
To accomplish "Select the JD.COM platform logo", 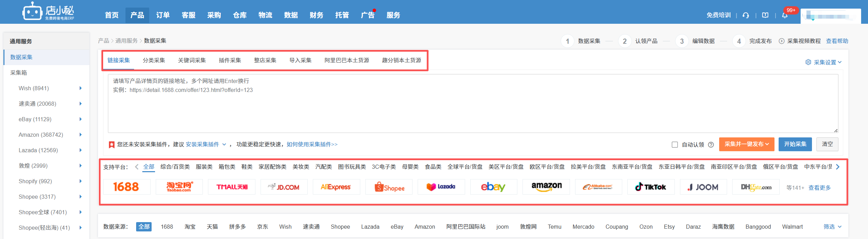I will pyautogui.click(x=284, y=187).
